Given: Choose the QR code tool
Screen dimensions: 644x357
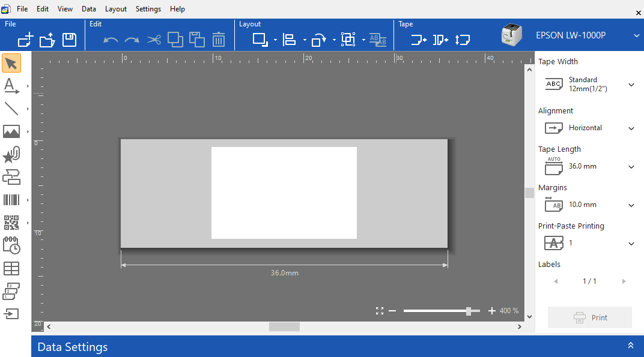Looking at the screenshot, I should pyautogui.click(x=11, y=223).
